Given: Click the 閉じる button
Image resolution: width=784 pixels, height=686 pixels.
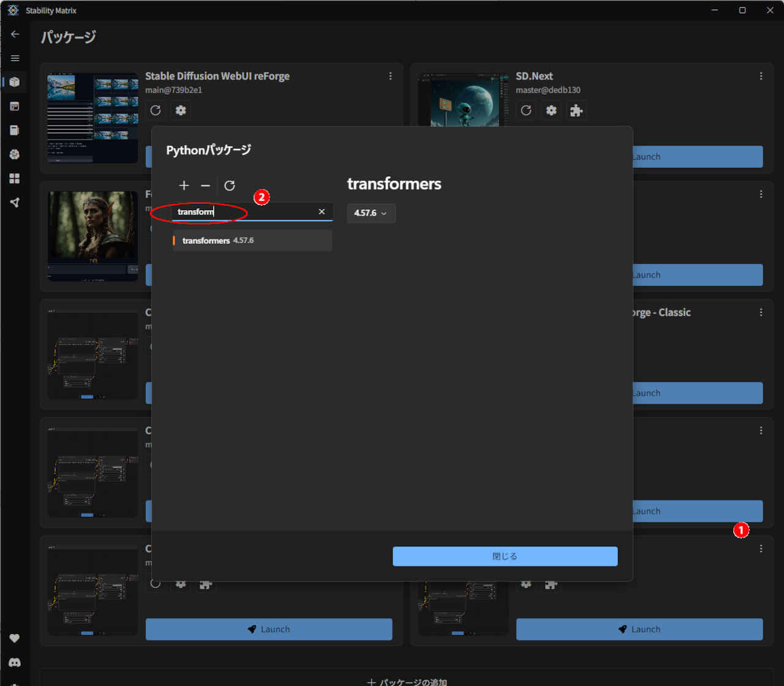Looking at the screenshot, I should (x=505, y=556).
